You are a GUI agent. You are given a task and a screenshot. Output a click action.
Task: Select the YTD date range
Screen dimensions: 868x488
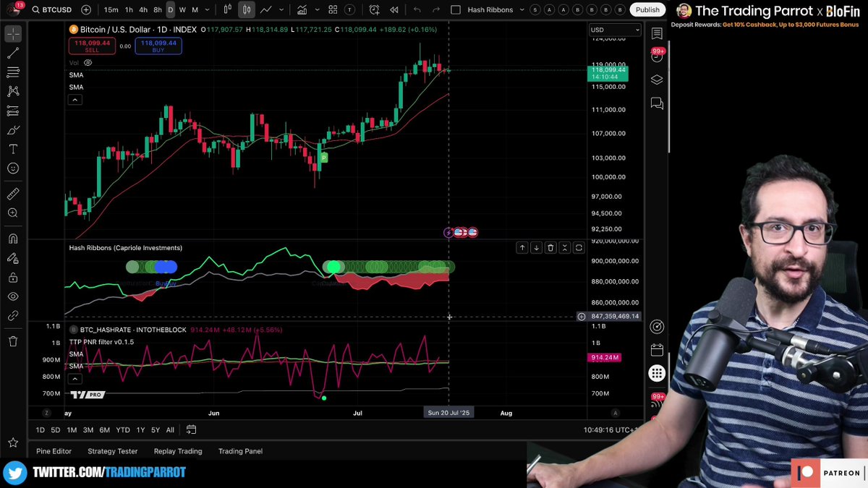point(123,430)
